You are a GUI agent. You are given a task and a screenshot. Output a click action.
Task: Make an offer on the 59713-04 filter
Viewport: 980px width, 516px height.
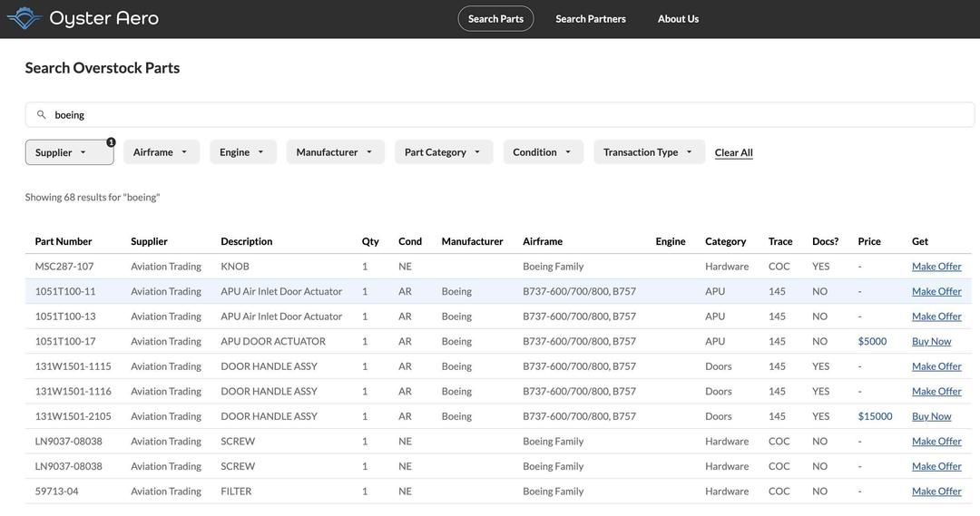[936, 492]
